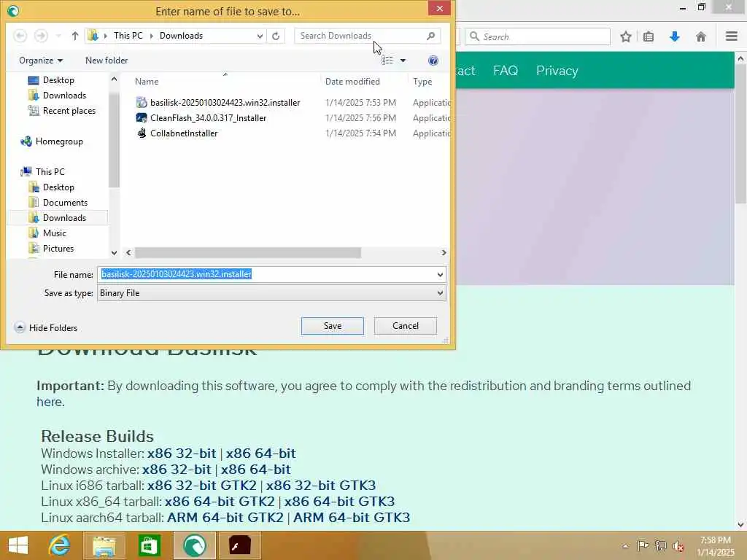Bookmark this page with the star icon
The width and height of the screenshot is (747, 560).
[626, 36]
